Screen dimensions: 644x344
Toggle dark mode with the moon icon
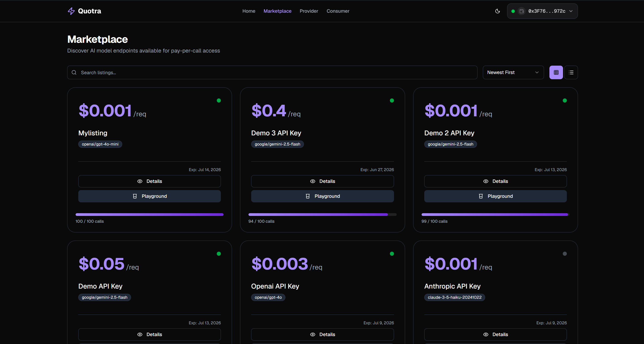point(498,11)
